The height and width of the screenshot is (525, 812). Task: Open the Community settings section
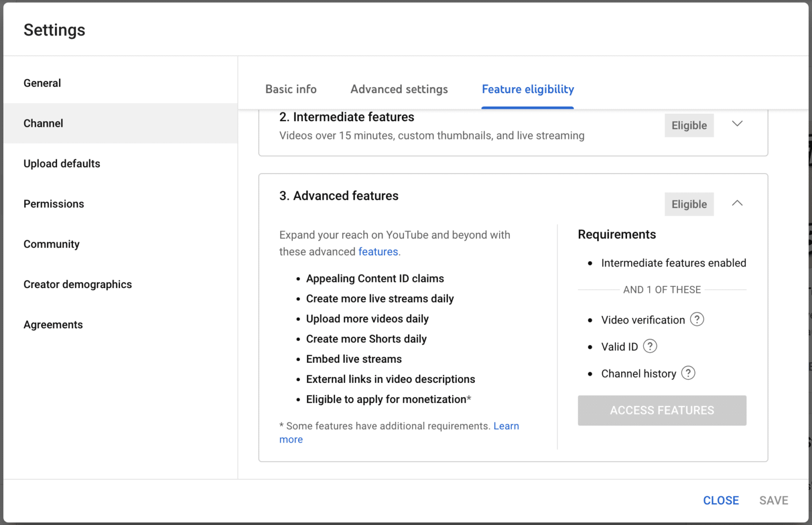coord(51,244)
